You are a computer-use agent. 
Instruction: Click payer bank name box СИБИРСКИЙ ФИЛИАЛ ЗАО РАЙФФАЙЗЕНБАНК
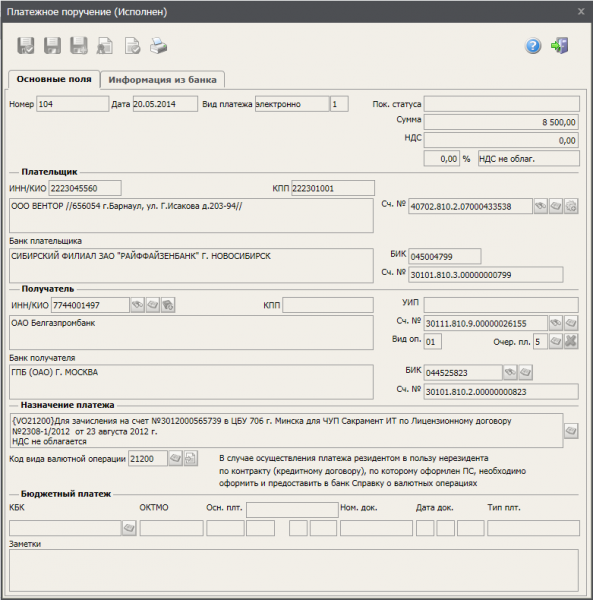coord(191,266)
